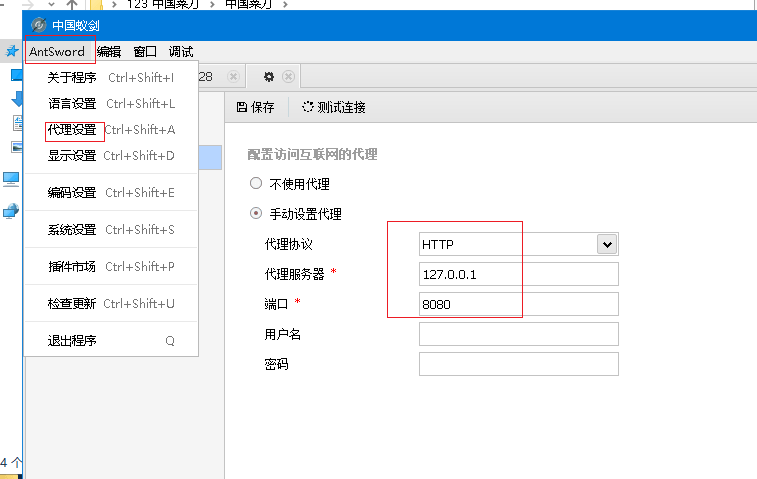Select the 不使用代理 radio option
757x479 pixels.
(256, 183)
